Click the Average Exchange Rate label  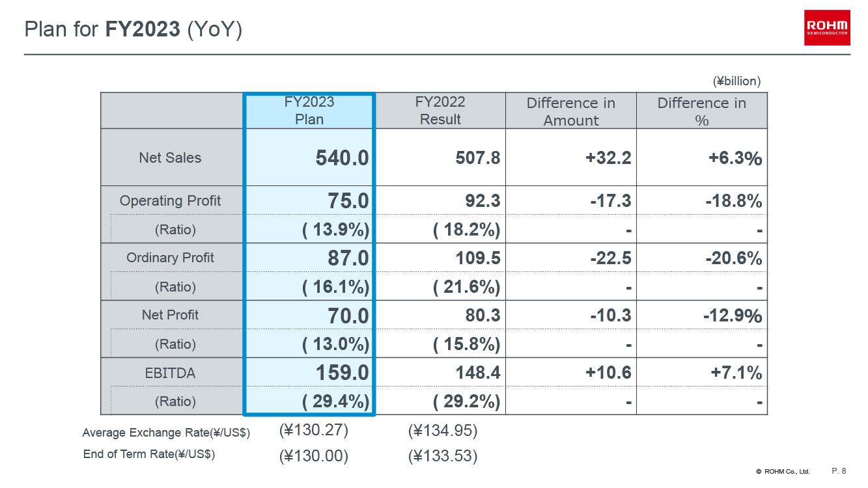[x=166, y=433]
